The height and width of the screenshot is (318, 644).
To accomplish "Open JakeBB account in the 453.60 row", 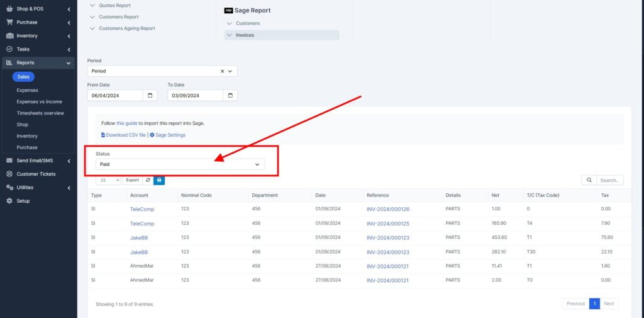I will (x=139, y=238).
